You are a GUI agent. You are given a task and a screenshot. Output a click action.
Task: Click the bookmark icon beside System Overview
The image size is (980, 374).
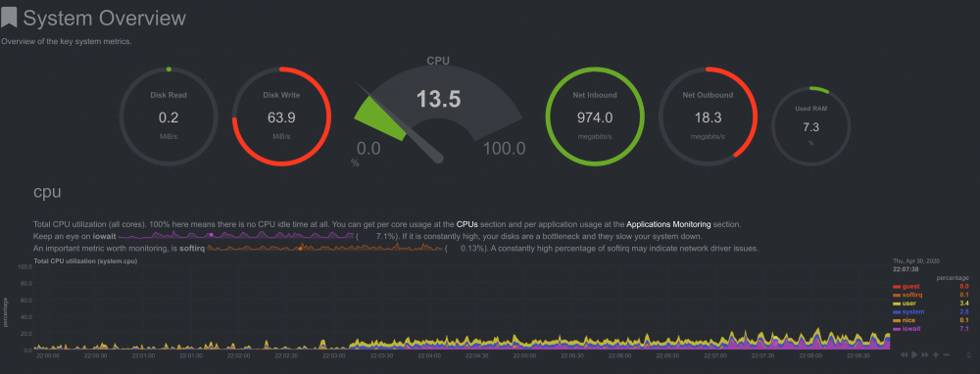pyautogui.click(x=8, y=18)
